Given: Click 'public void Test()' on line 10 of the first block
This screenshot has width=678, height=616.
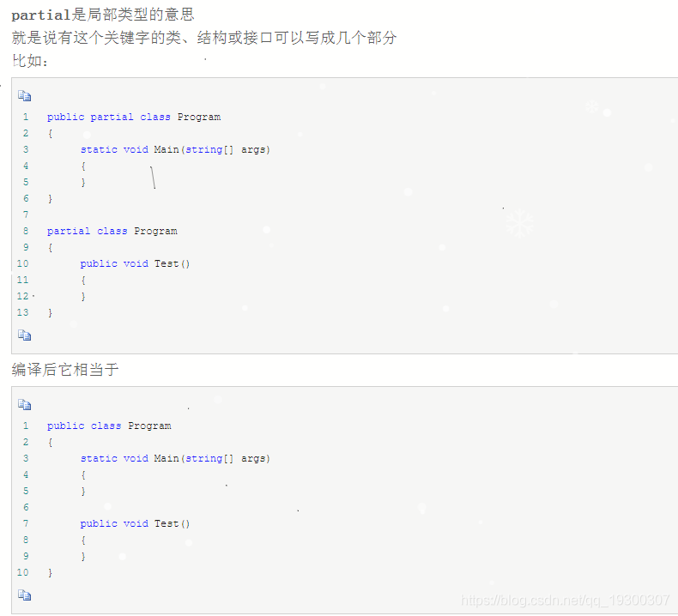Looking at the screenshot, I should pyautogui.click(x=135, y=263).
